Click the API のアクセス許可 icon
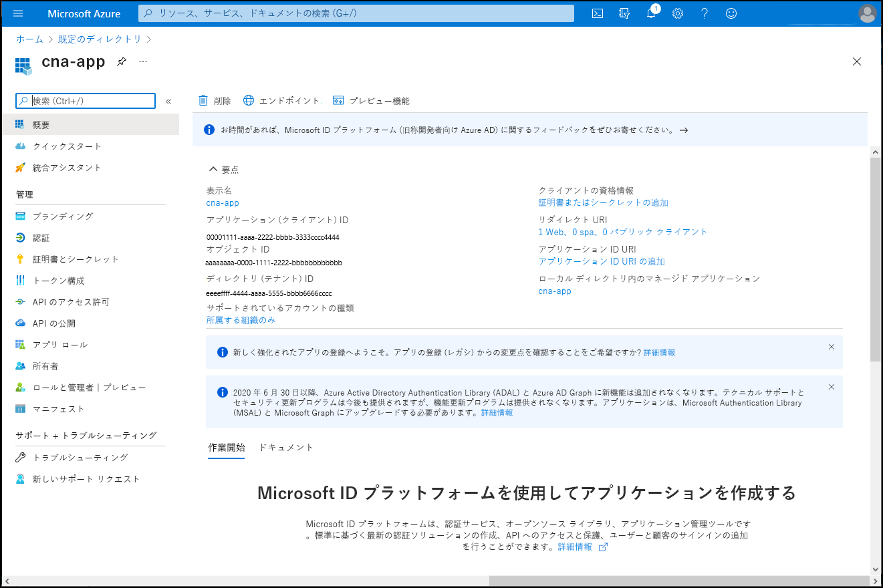The height and width of the screenshot is (588, 883). pyautogui.click(x=20, y=302)
